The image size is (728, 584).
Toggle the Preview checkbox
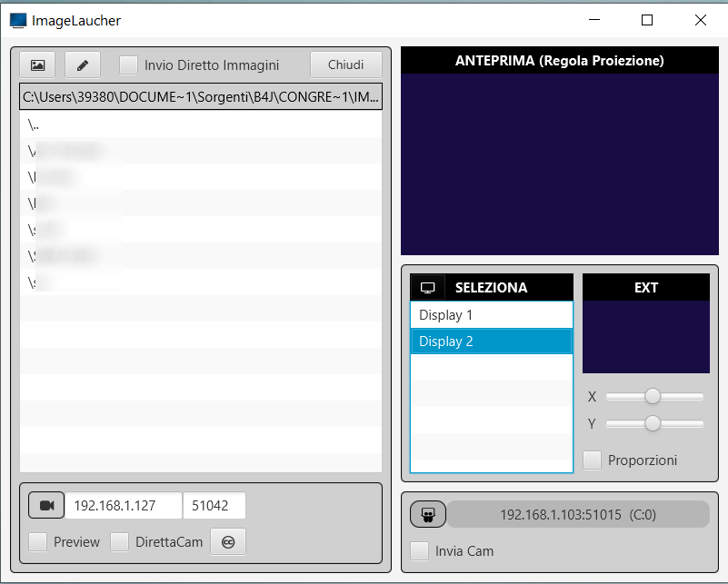37,542
